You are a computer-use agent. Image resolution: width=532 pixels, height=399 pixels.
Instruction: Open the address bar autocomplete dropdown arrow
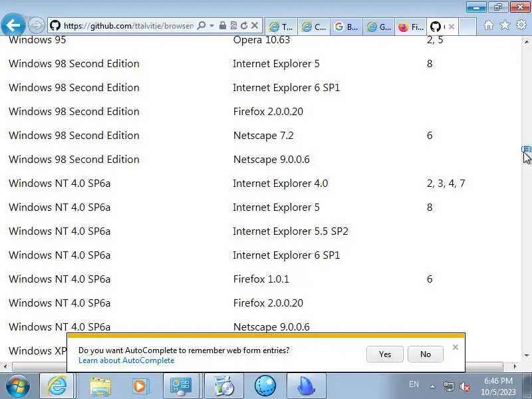[211, 26]
